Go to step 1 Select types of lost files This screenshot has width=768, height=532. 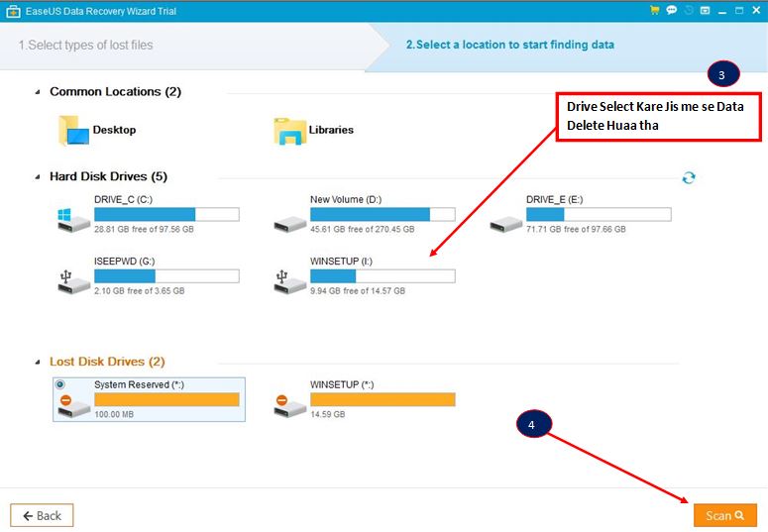click(x=85, y=45)
